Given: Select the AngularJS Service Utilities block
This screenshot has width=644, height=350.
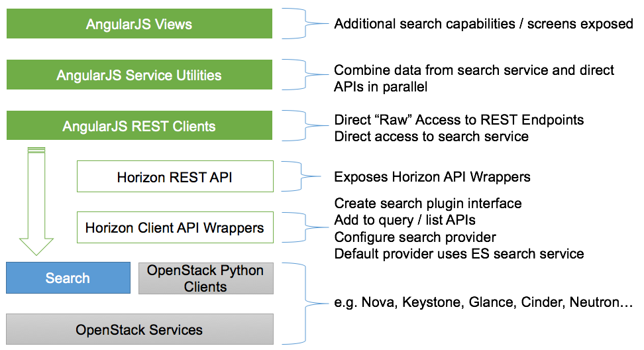Looking at the screenshot, I should pyautogui.click(x=139, y=75).
